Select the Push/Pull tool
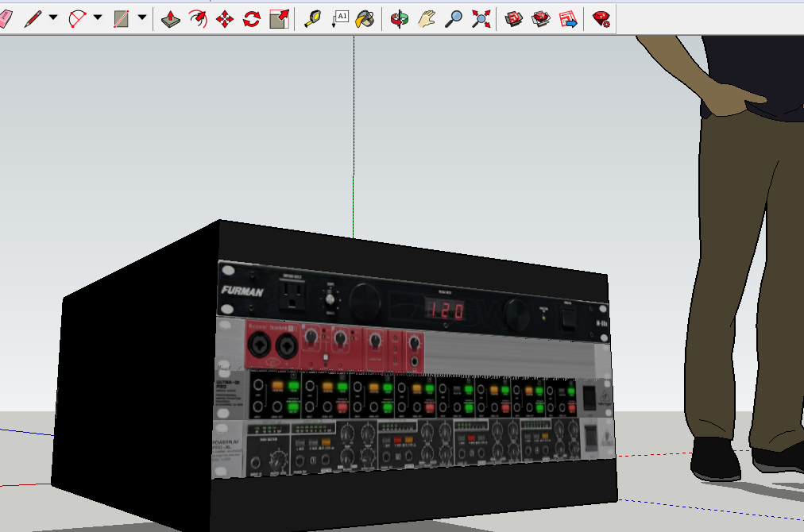The image size is (804, 532). (x=170, y=20)
